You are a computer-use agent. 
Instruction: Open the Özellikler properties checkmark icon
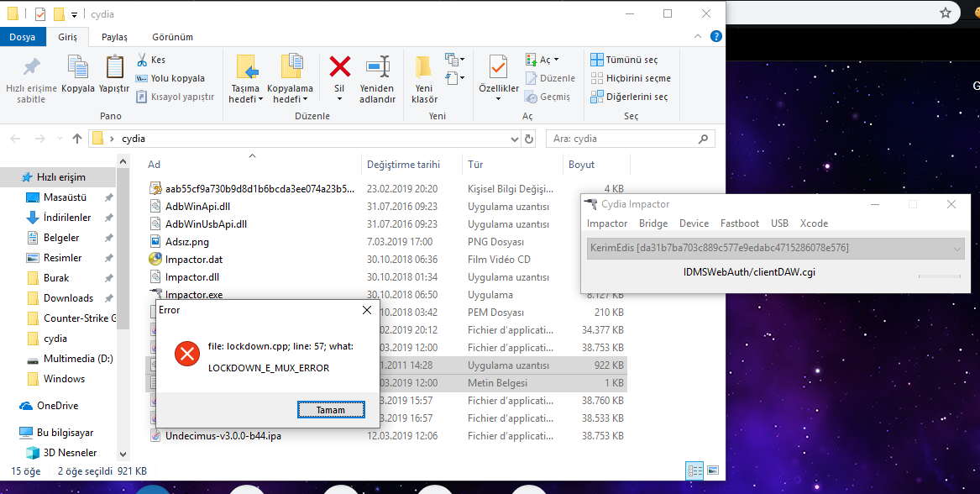[499, 67]
